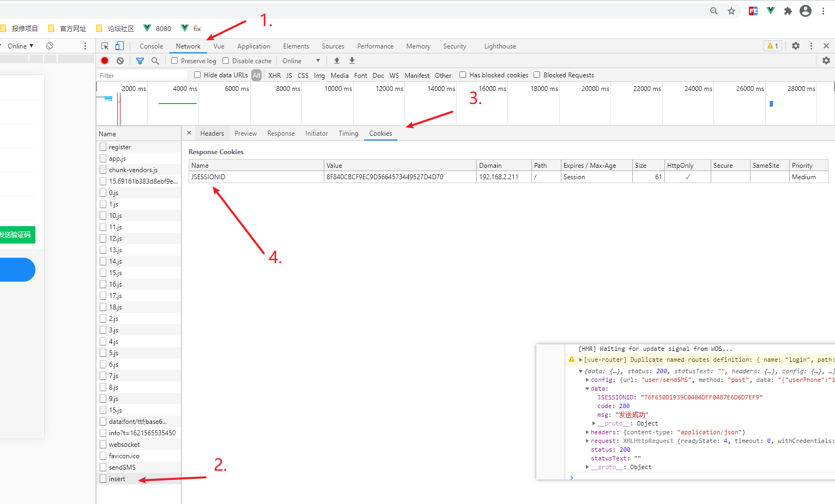Open device toolbar more options

85,46
